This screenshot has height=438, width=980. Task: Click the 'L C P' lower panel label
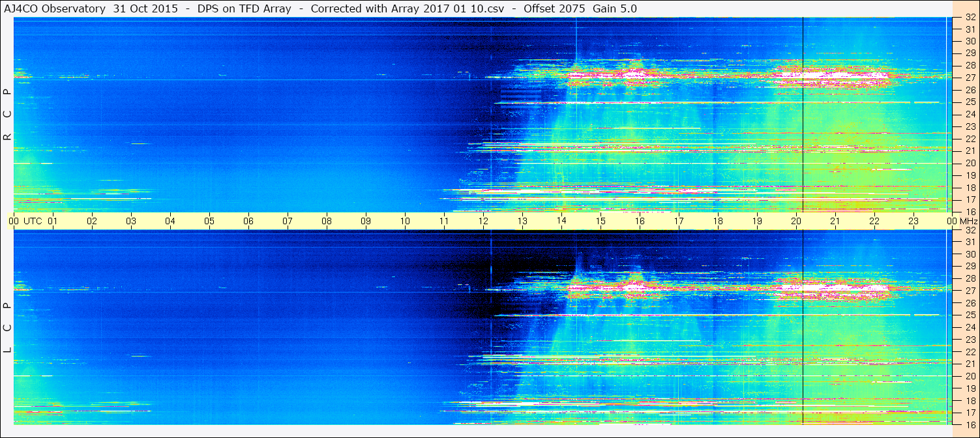coord(7,327)
